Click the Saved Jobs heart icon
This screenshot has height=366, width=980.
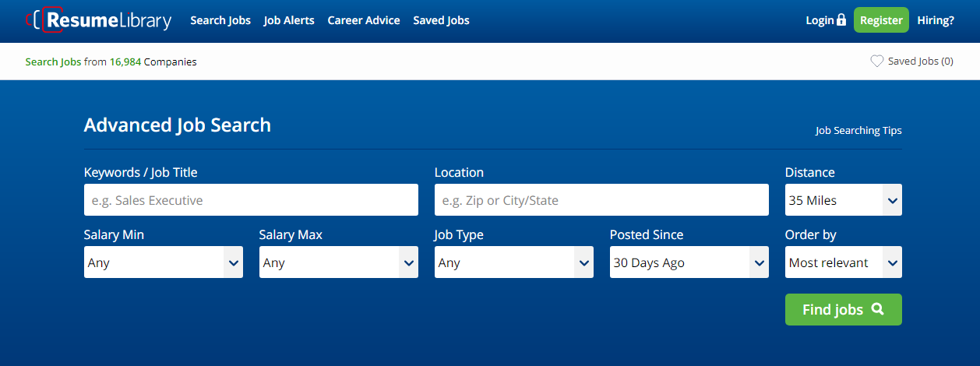point(876,61)
